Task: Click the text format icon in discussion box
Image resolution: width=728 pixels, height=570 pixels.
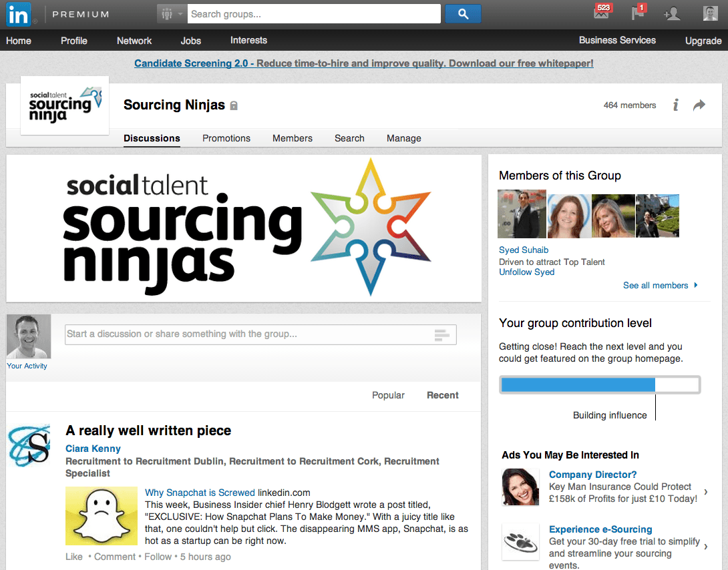Action: point(442,334)
